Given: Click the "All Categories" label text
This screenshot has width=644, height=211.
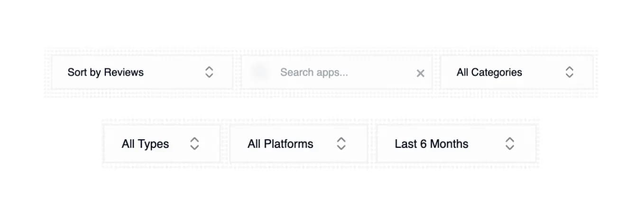Looking at the screenshot, I should point(489,72).
